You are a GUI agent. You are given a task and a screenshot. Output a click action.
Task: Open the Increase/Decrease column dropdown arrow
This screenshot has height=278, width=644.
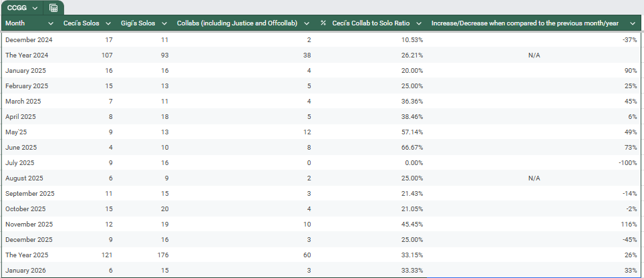(633, 23)
